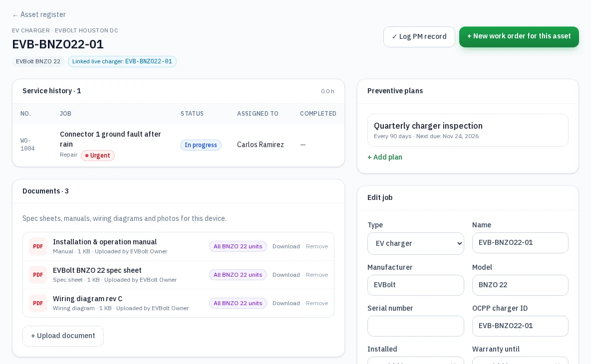Open Log PM record dialog

[419, 37]
